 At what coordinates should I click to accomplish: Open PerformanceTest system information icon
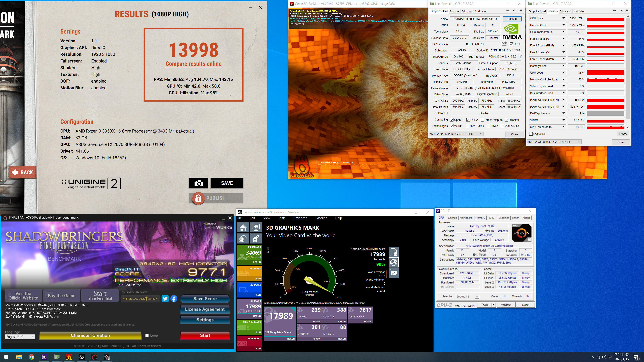[256, 228]
